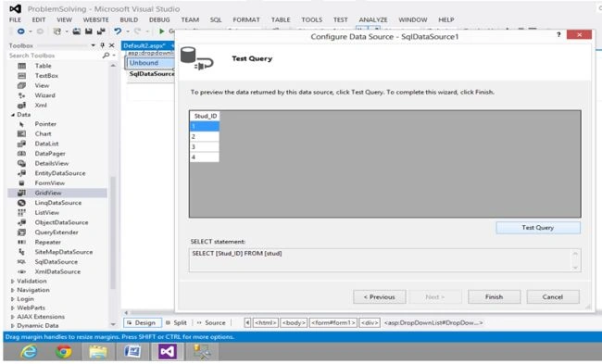This screenshot has width=602, height=364.
Task: Switch to Source view tab
Action: click(x=211, y=323)
